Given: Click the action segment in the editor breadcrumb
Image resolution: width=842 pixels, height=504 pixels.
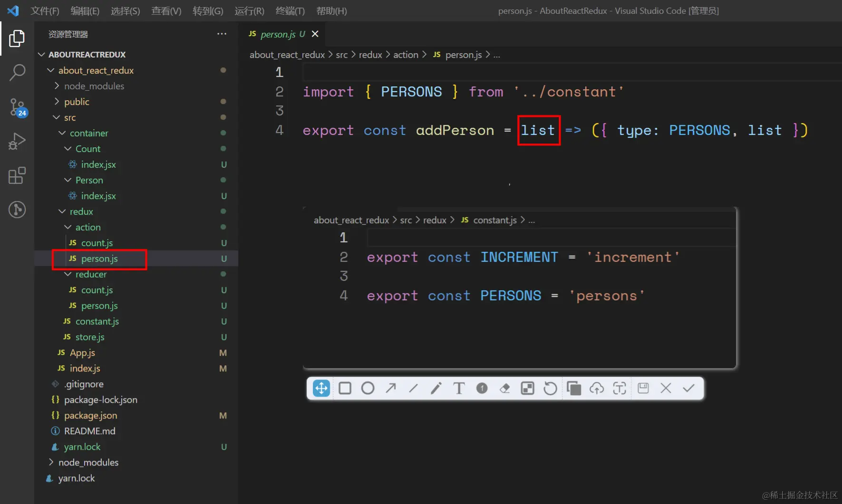Looking at the screenshot, I should point(406,55).
